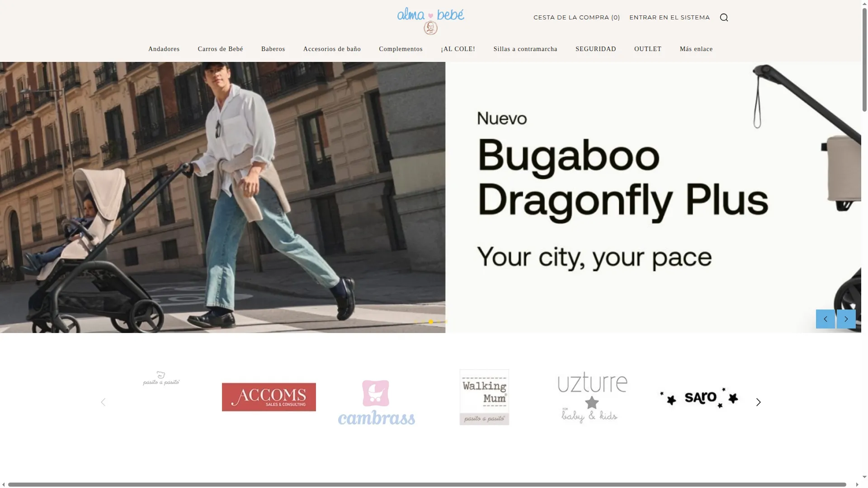The width and height of the screenshot is (868, 488).
Task: Open the Cambrass brand logo
Action: pos(377,402)
